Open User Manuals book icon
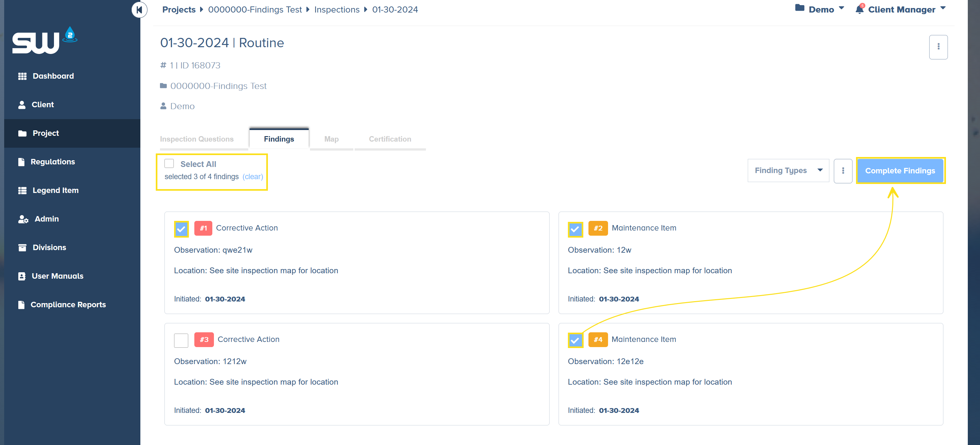Viewport: 980px width, 445px height. pyautogui.click(x=22, y=276)
